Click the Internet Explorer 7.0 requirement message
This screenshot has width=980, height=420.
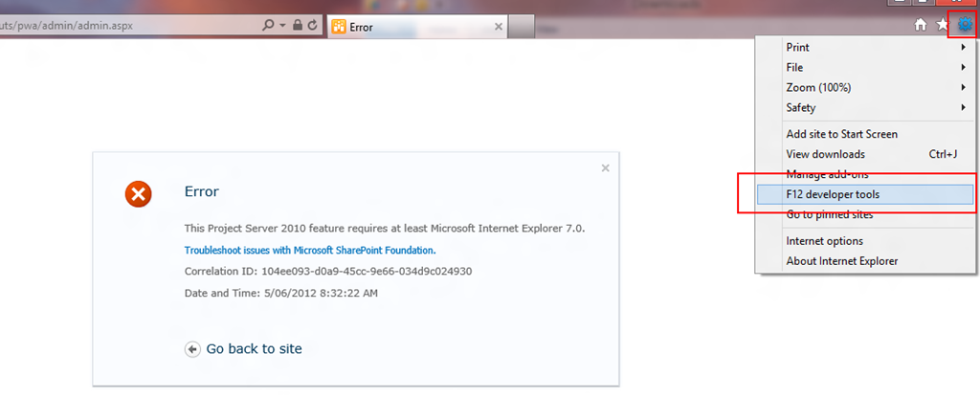(x=385, y=228)
